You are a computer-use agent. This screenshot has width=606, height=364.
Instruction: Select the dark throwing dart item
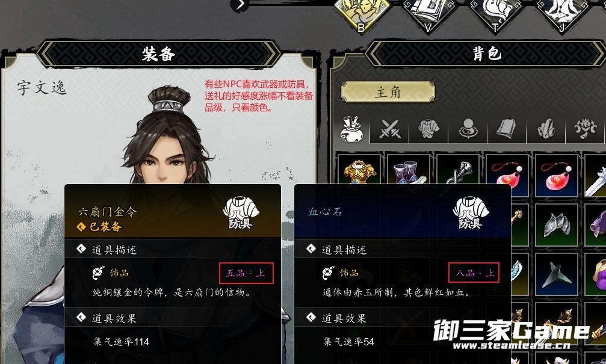557,274
